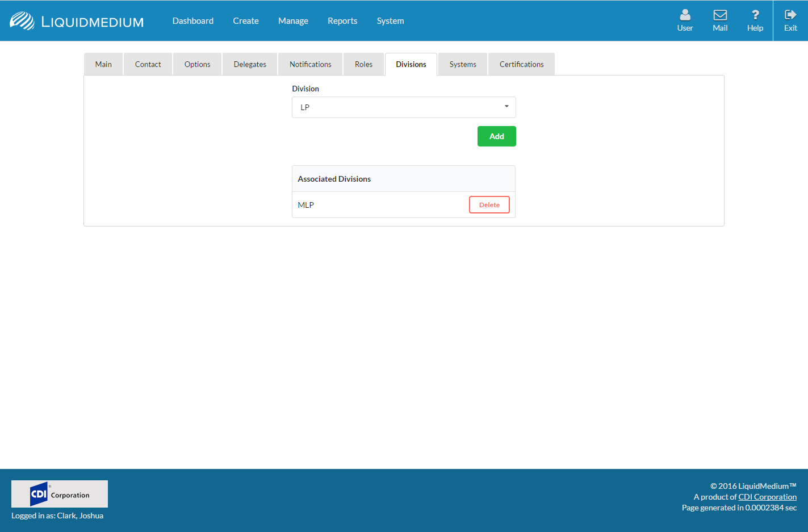Switch to the Contact tab
Image resolution: width=808 pixels, height=532 pixels.
pos(148,64)
